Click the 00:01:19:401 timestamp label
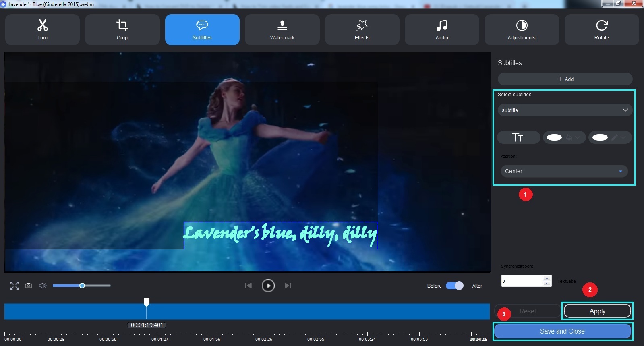This screenshot has width=644, height=346. (x=147, y=325)
